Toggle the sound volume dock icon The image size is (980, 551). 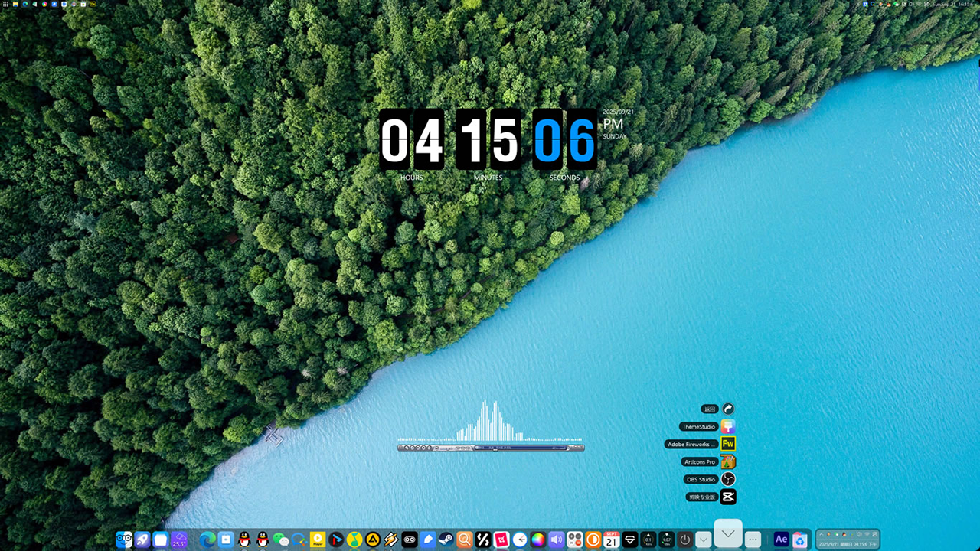click(x=557, y=540)
